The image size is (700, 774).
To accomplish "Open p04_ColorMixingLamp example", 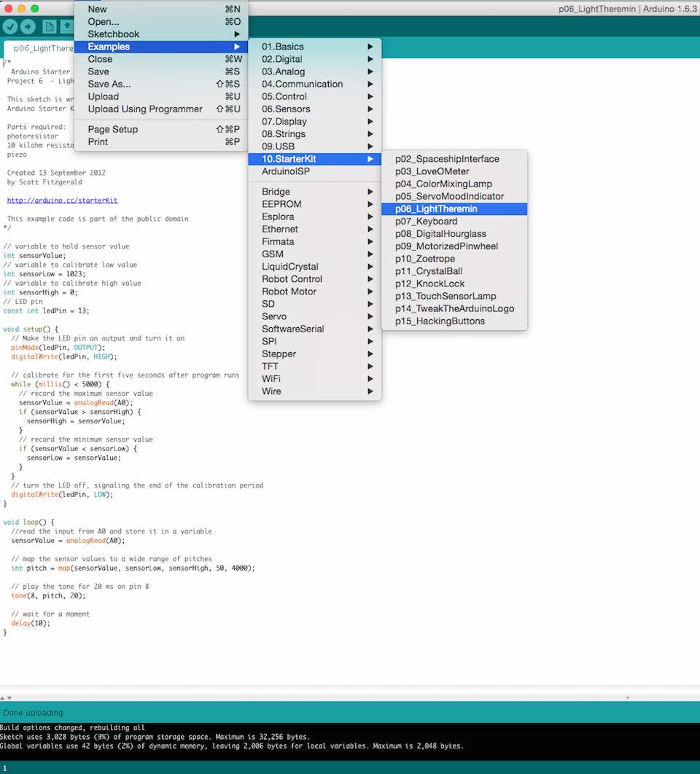I will tap(454, 184).
